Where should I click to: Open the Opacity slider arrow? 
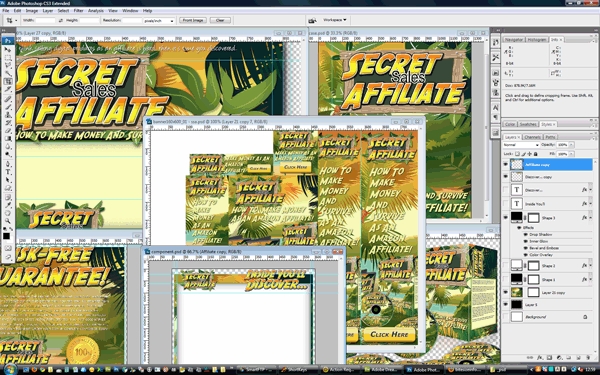click(x=571, y=145)
